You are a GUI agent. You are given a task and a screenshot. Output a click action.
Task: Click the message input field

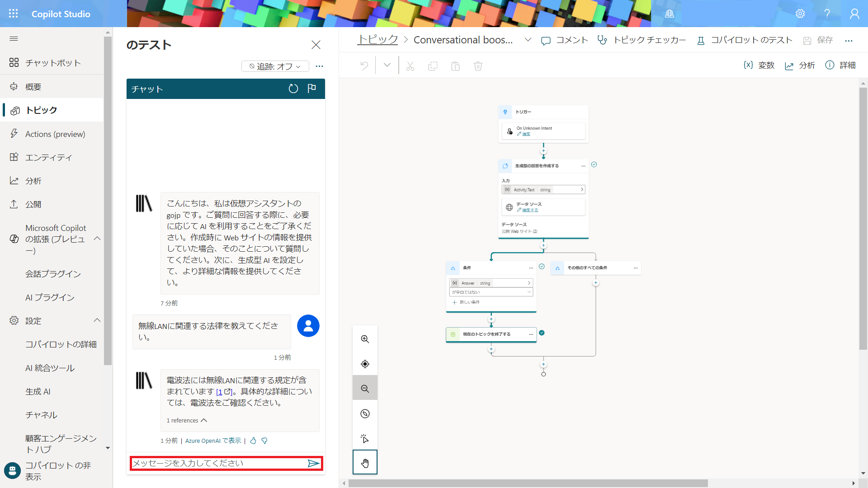point(217,463)
